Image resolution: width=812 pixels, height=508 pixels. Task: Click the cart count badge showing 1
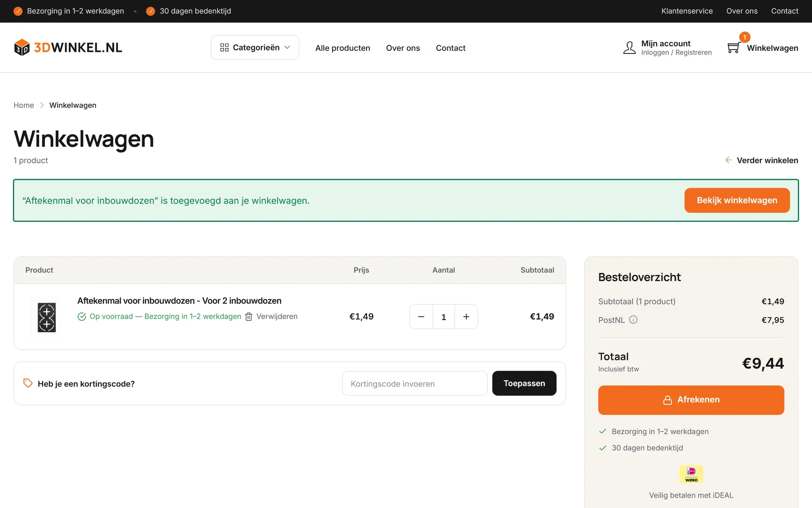tap(745, 37)
